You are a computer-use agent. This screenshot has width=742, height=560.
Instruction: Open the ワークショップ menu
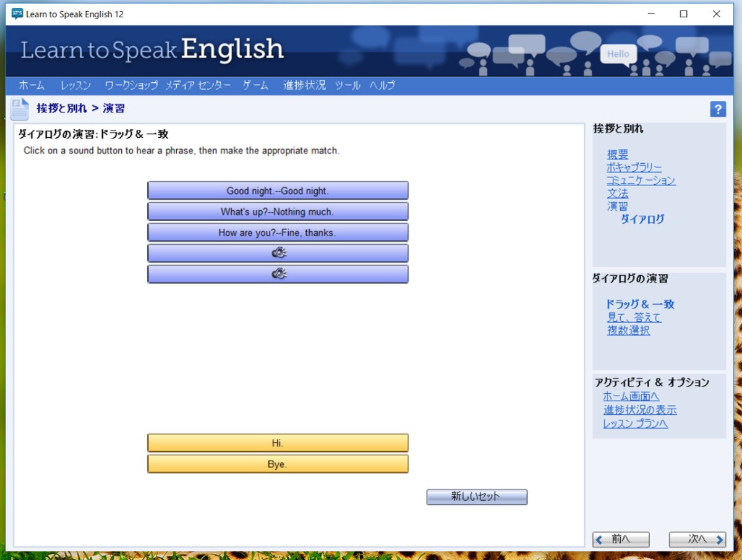click(131, 85)
